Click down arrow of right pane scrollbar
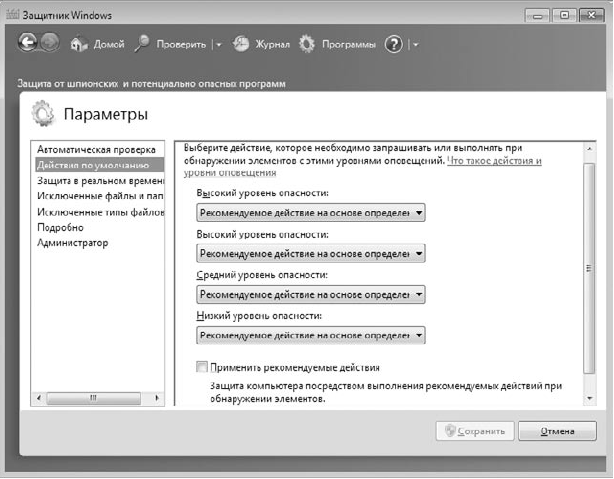 point(589,398)
